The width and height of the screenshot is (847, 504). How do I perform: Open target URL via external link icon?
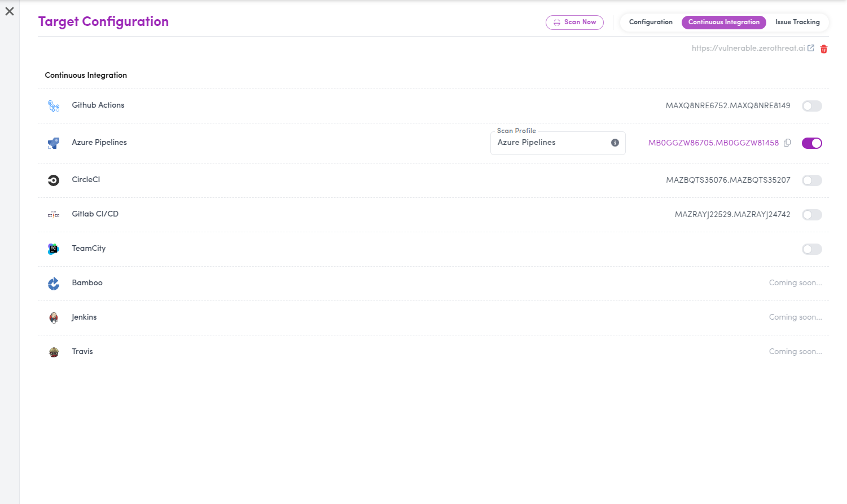[811, 48]
